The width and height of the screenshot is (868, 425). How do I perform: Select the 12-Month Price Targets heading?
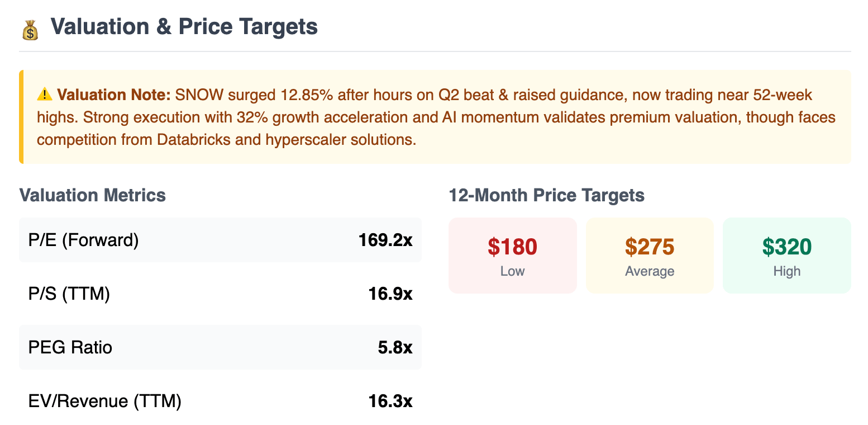[547, 195]
